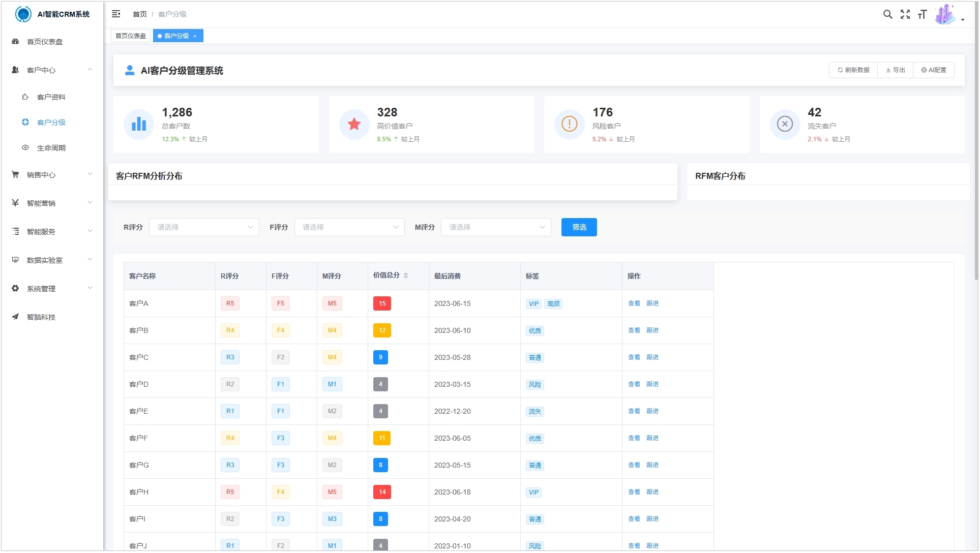
Task: Enter fullscreen with the expand icon
Action: pos(905,14)
